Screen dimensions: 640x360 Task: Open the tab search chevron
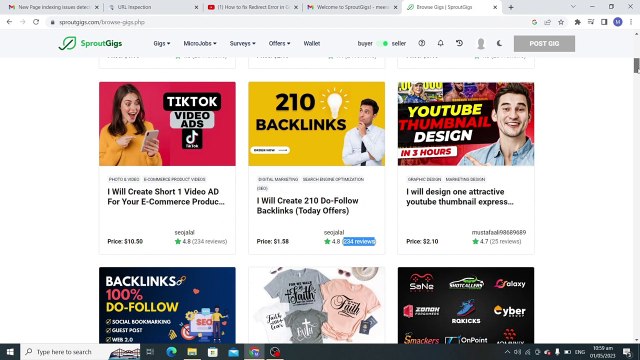click(x=573, y=7)
